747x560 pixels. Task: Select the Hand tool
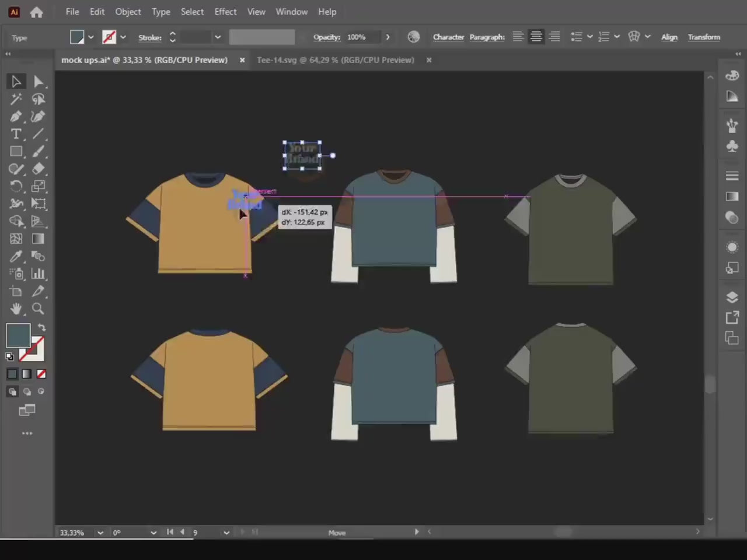16,309
